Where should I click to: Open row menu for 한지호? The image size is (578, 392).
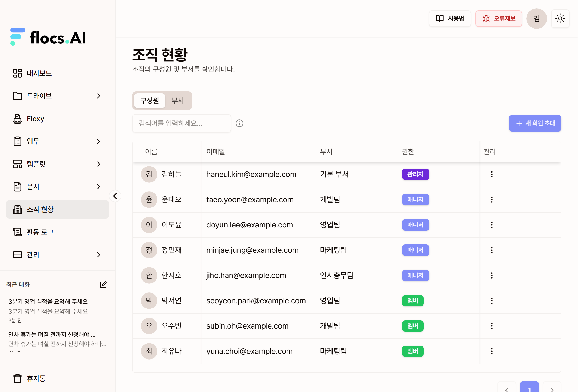(x=492, y=275)
